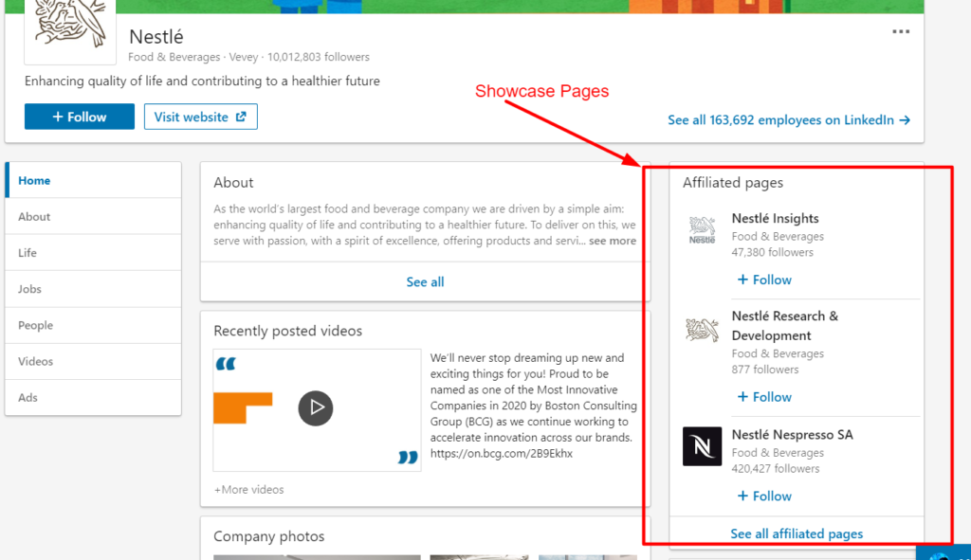Image resolution: width=971 pixels, height=560 pixels.
Task: Open the People tab
Action: (94, 325)
